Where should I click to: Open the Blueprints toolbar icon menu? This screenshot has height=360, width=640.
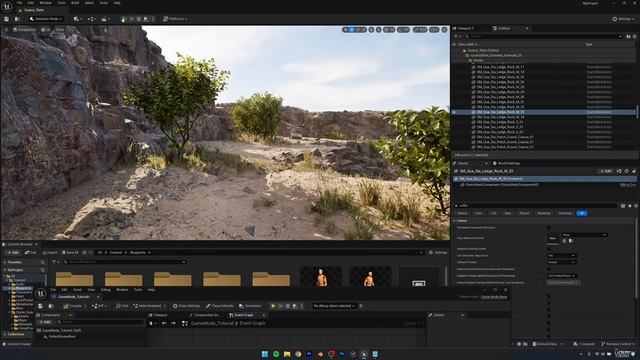pyautogui.click(x=91, y=19)
